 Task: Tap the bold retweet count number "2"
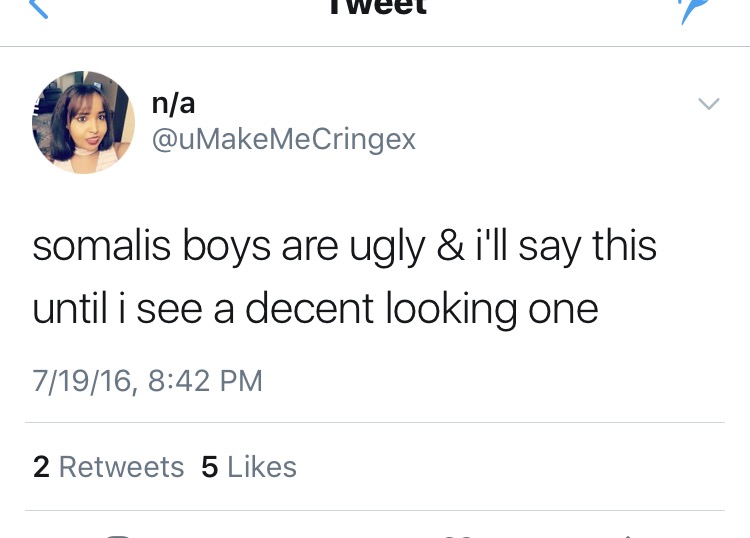point(41,467)
